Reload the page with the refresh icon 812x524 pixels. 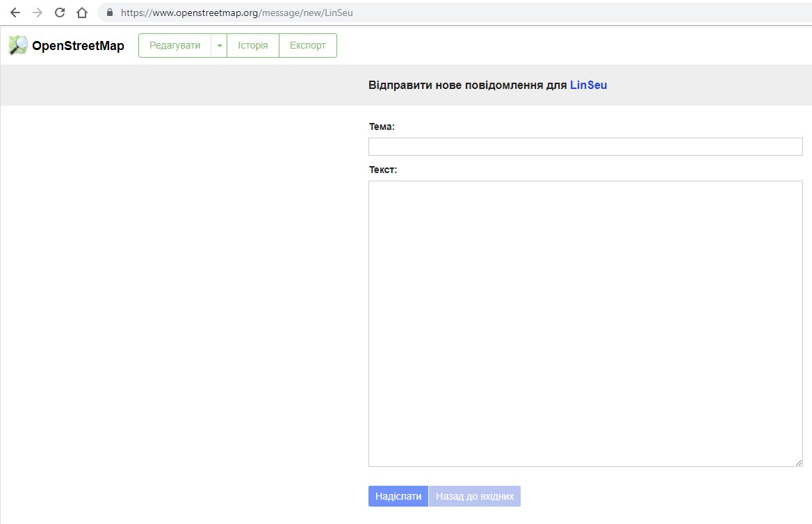[60, 13]
